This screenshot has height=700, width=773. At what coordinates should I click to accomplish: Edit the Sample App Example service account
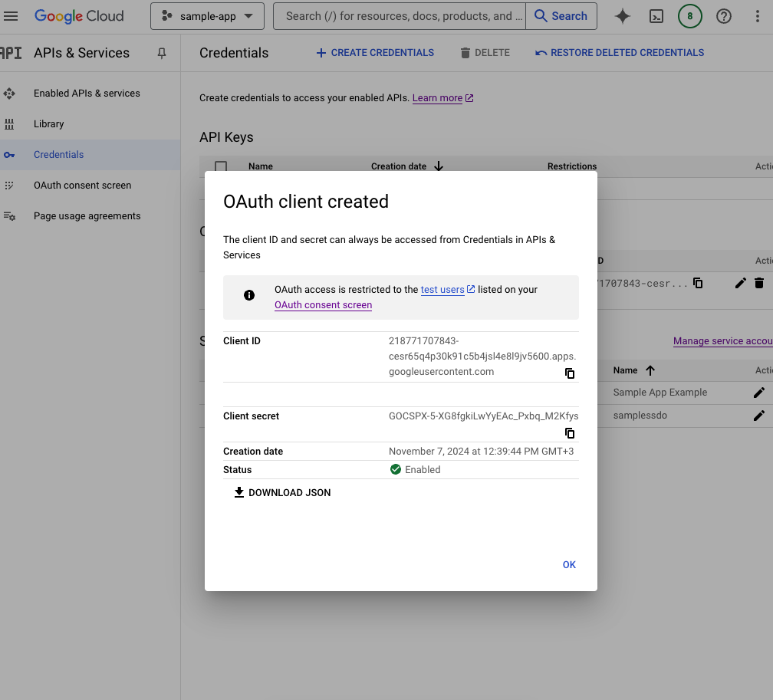759,393
